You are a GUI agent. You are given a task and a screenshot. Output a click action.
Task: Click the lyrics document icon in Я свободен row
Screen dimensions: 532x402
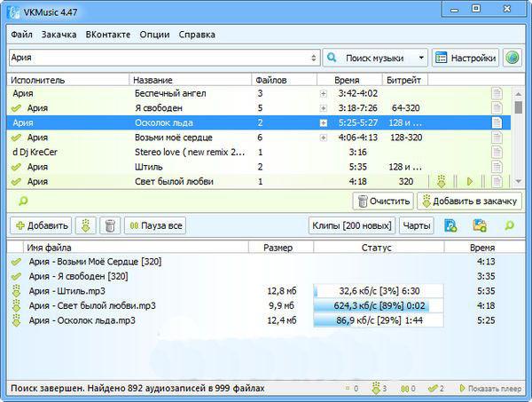pyautogui.click(x=497, y=108)
